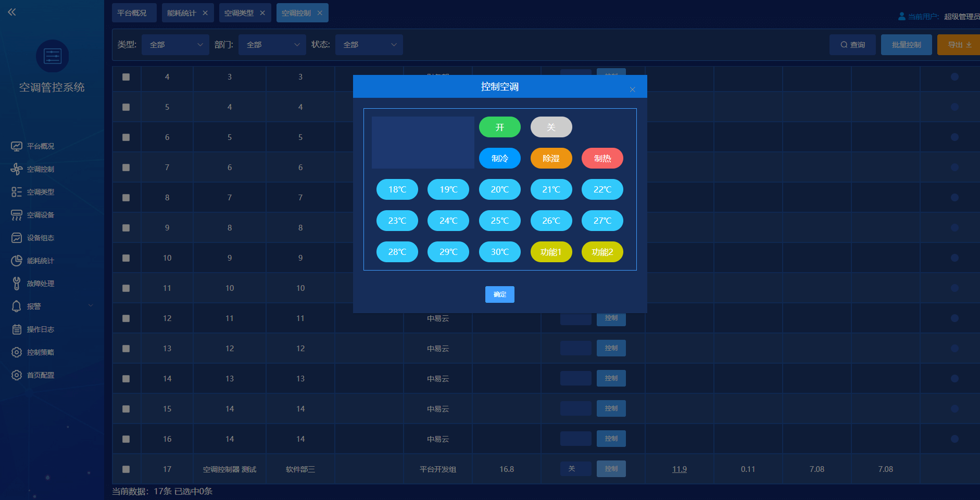This screenshot has height=500, width=980.
Task: Set temperature to 30℃
Action: tap(500, 252)
